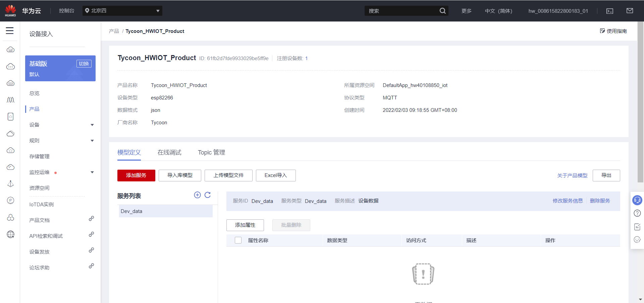Click the globe icon in left rail
Screen dimensions: 644x303
11,234
